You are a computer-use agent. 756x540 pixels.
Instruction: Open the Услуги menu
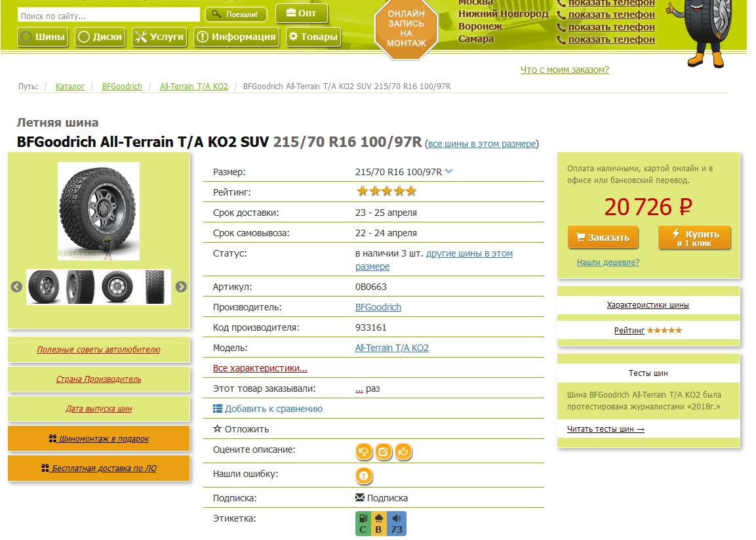tap(159, 37)
